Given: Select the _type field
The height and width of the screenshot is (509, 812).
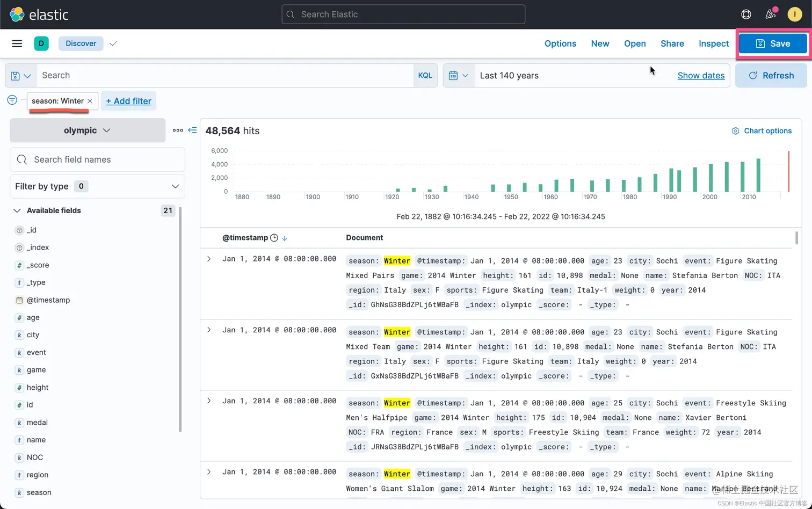Looking at the screenshot, I should (36, 282).
